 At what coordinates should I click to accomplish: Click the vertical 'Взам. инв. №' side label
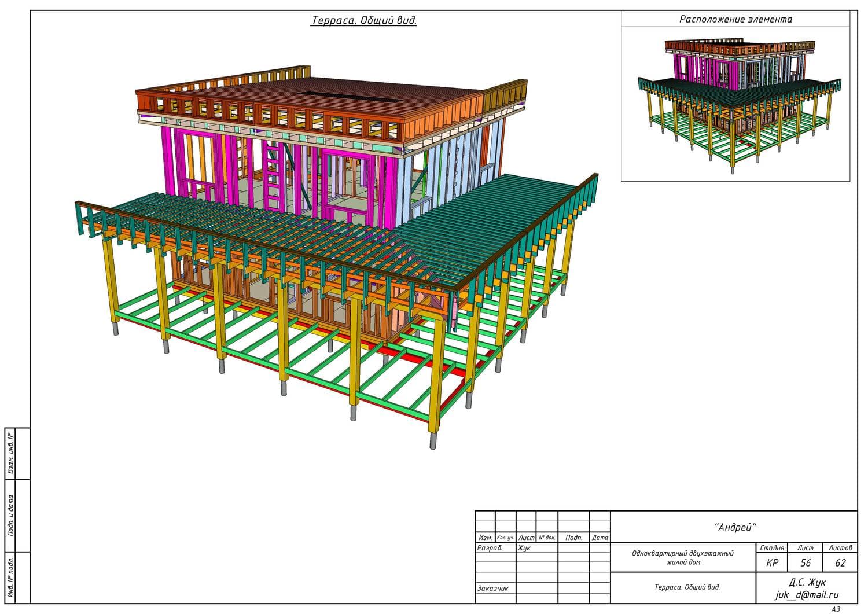(x=11, y=454)
